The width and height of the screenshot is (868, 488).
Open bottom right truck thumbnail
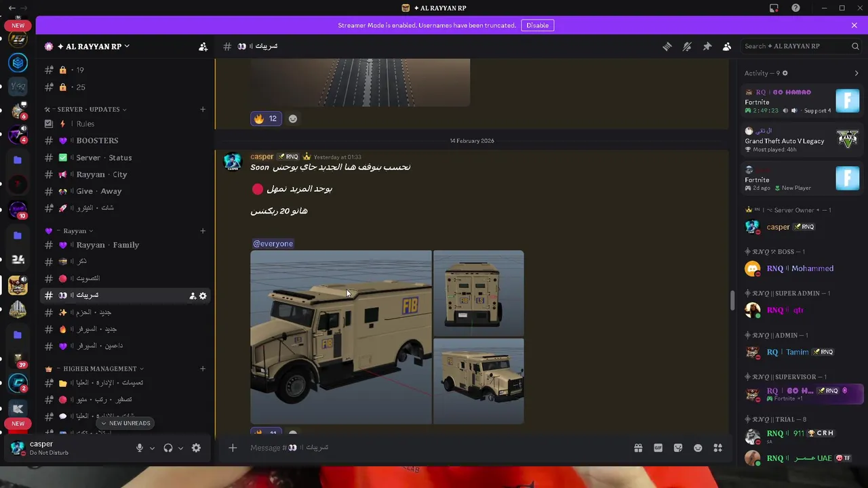(x=479, y=382)
